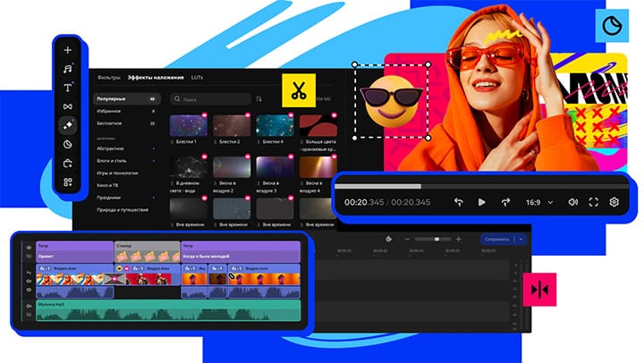Toggle eye visibility on the title track
This screenshot has height=363, width=644.
point(29,248)
